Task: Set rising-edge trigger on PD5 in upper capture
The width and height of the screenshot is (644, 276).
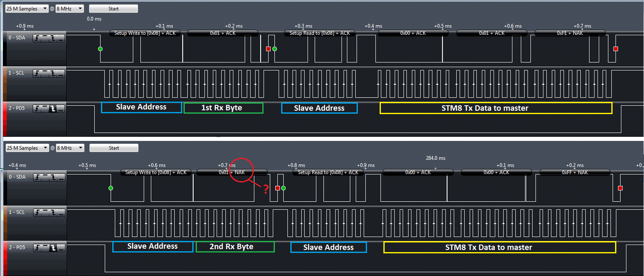Action: tap(37, 109)
